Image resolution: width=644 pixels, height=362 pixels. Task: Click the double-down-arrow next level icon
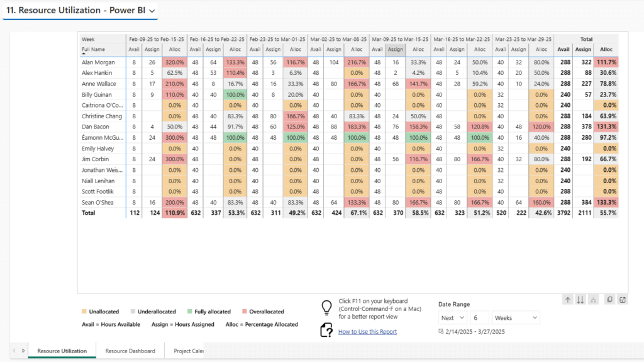tap(581, 300)
